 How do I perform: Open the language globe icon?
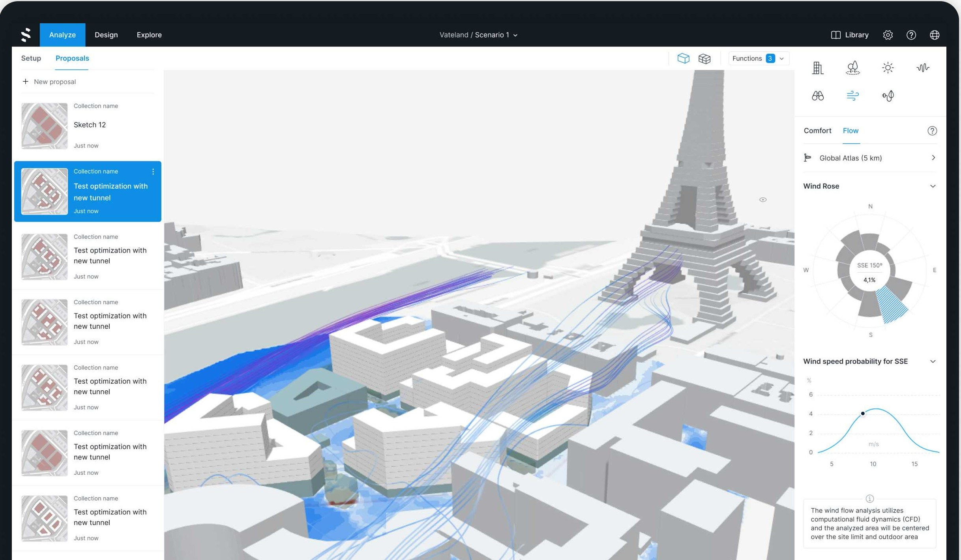click(934, 35)
